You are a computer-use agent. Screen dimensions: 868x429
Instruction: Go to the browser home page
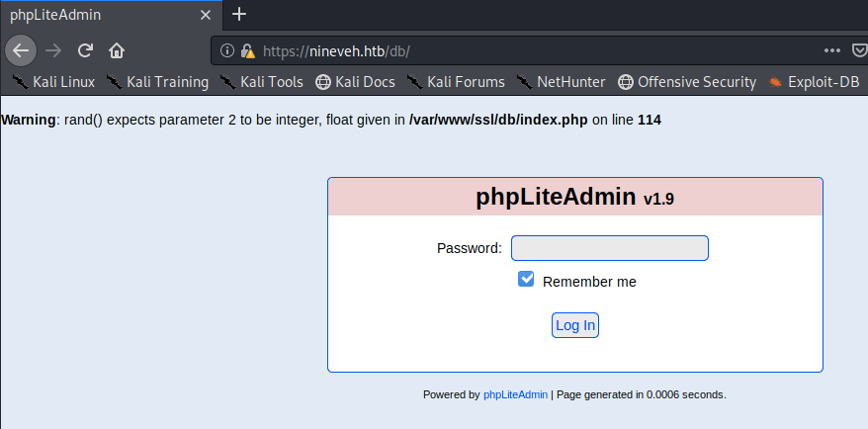pos(117,50)
